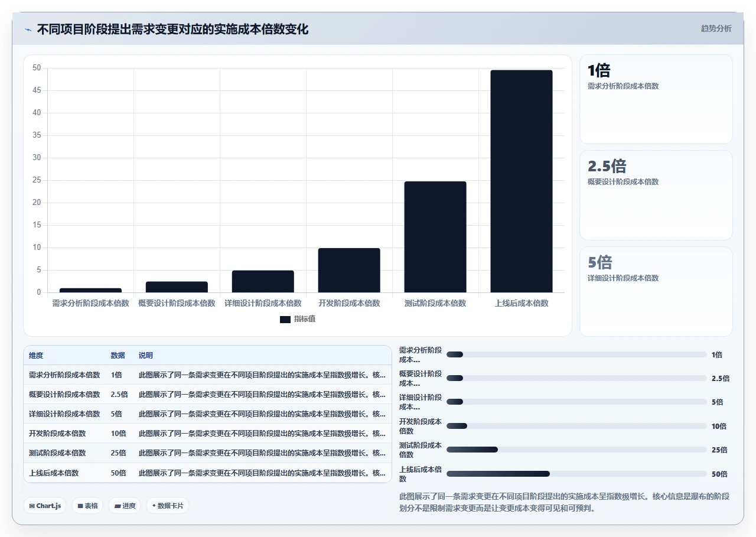756x537 pixels.
Task: Open the 5倍 详细设计阶段 data card
Action: pyautogui.click(x=656, y=291)
